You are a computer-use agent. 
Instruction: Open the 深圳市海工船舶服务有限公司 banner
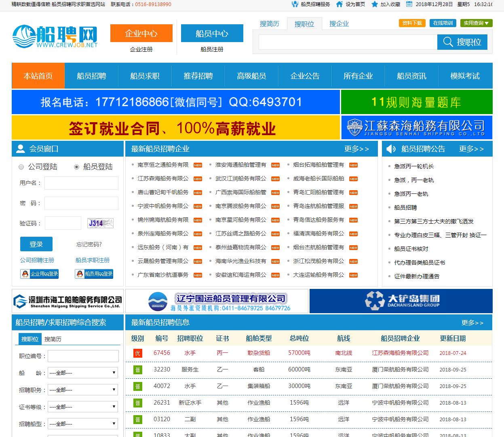[67, 301]
